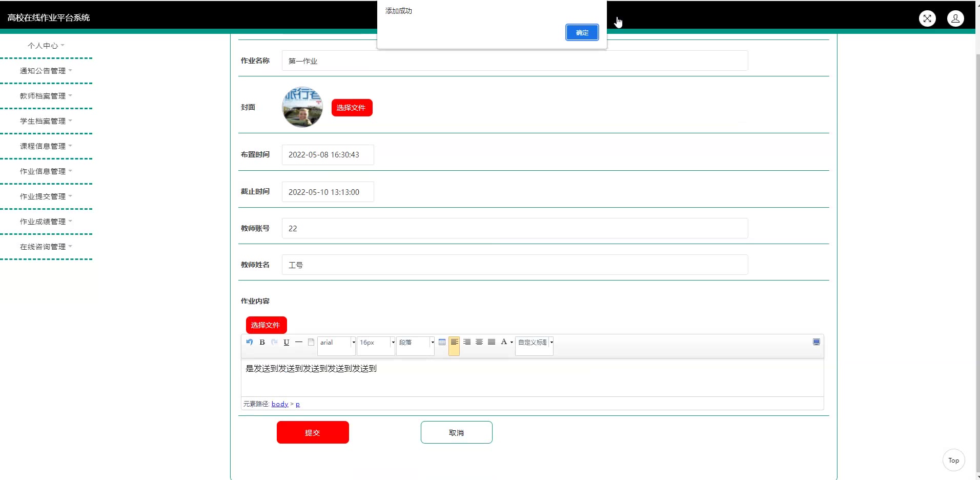Cancel the form with 取消

pyautogui.click(x=457, y=432)
